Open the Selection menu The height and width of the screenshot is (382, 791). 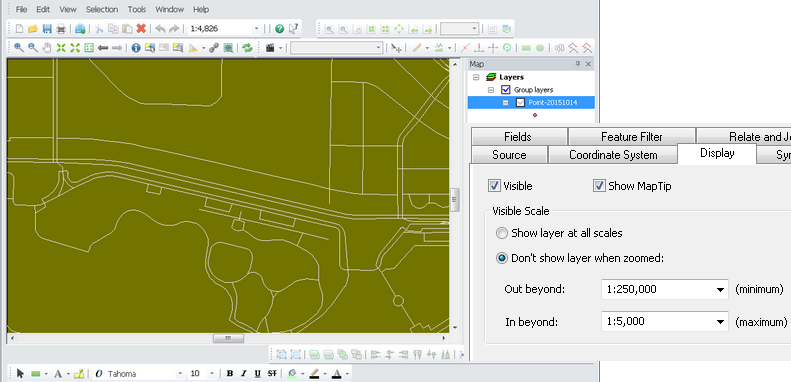coord(102,10)
